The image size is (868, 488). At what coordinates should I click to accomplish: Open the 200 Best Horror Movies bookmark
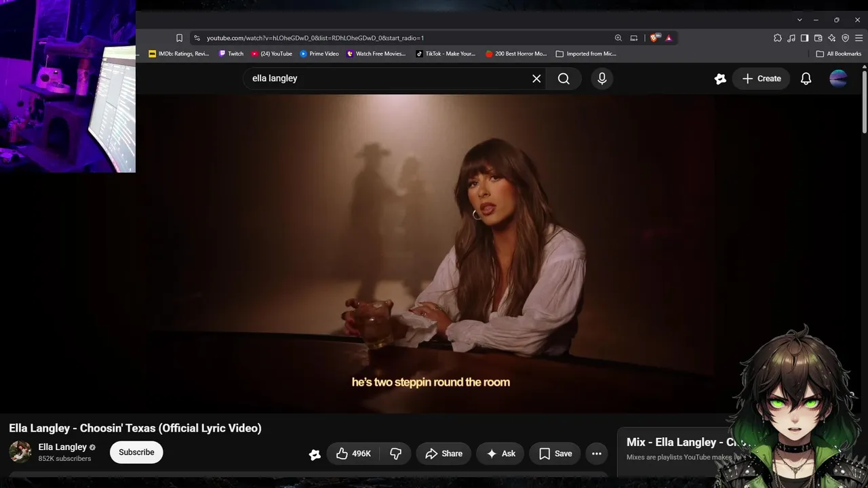pos(516,54)
